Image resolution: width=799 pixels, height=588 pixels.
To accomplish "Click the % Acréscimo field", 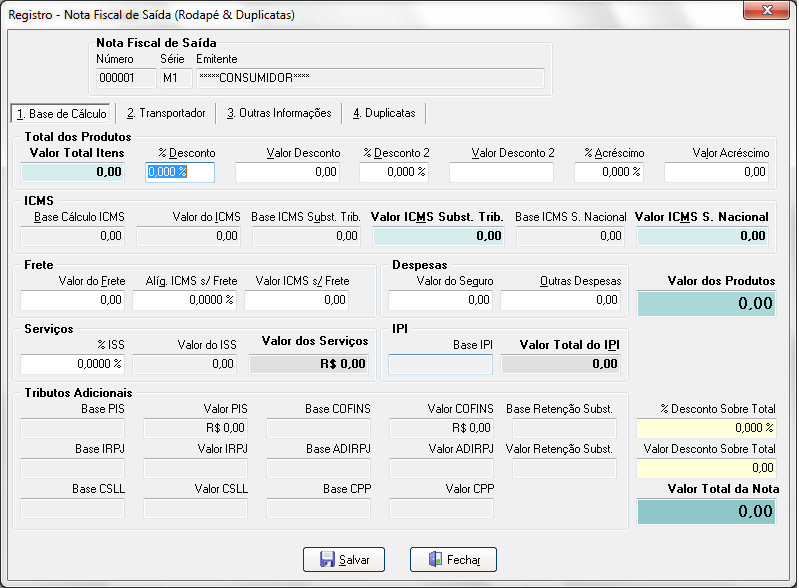I will click(x=609, y=172).
